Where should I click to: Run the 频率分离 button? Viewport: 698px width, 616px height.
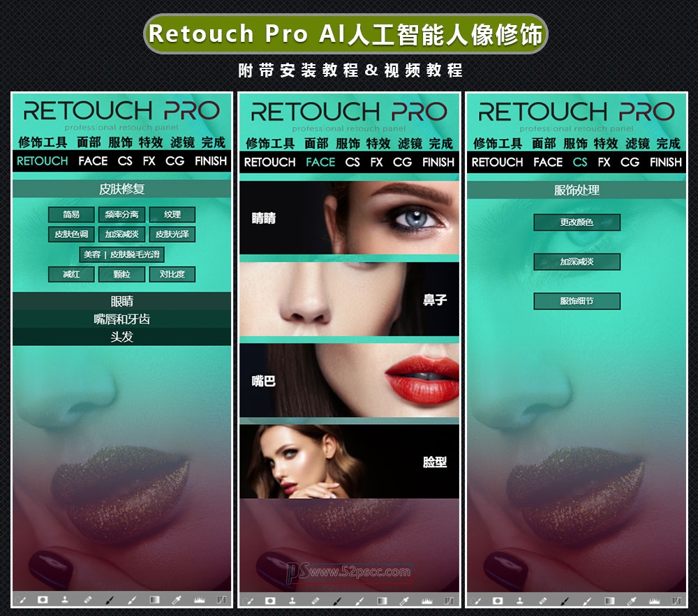pos(121,214)
